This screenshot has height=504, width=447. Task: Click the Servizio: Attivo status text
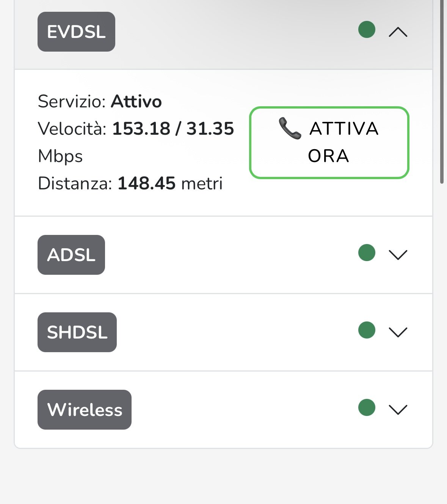tap(100, 102)
